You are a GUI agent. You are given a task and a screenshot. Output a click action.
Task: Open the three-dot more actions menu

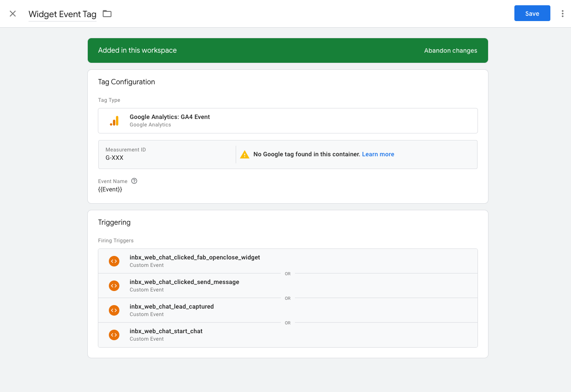pyautogui.click(x=562, y=14)
